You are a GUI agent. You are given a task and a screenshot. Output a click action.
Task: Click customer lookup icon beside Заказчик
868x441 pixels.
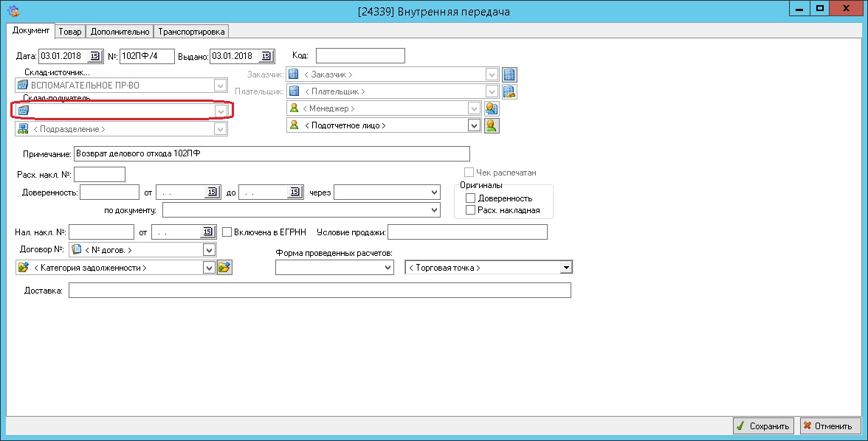[x=509, y=74]
